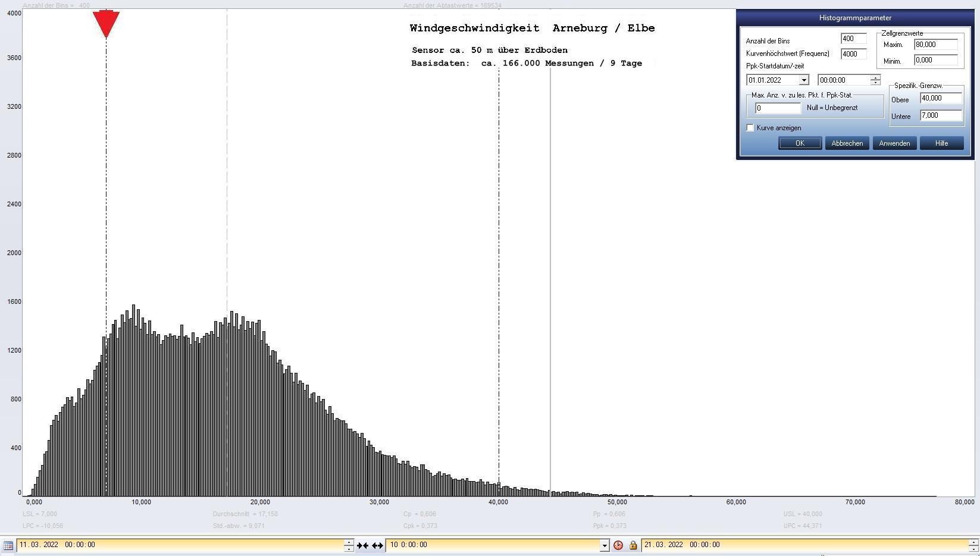Click the zoom-out time arrows icon
The image size is (980, 556).
(377, 545)
